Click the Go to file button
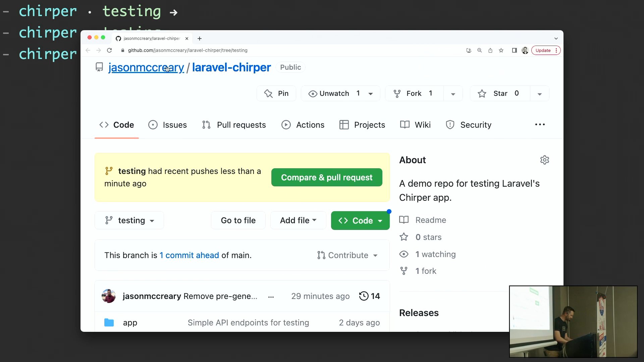Screen dimensions: 644x362 [x=238, y=220]
